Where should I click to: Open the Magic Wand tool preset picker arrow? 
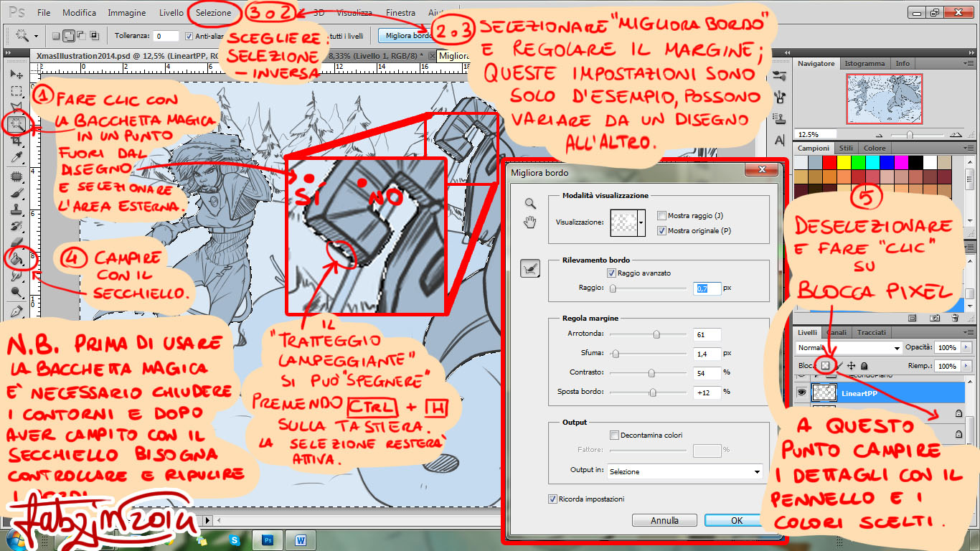(36, 35)
